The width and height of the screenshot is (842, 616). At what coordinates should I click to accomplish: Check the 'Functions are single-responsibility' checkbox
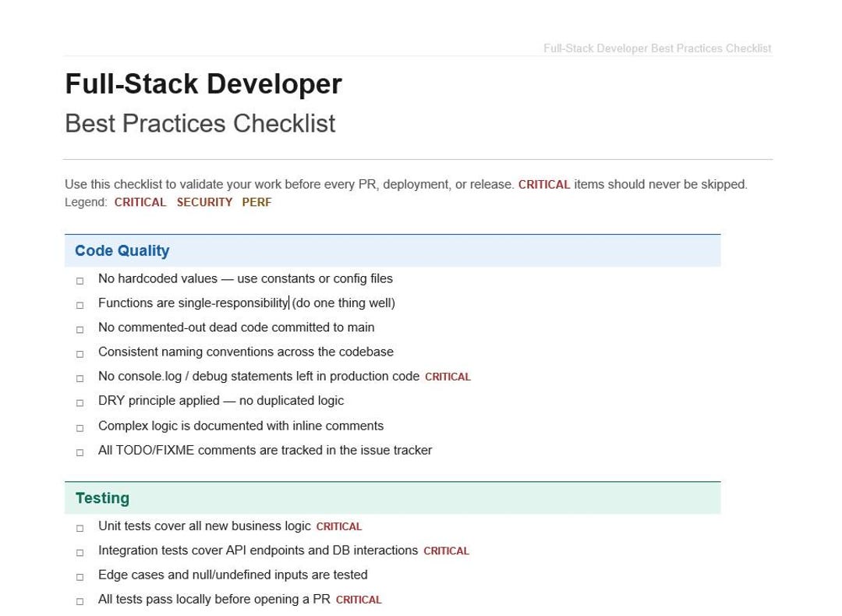(x=80, y=306)
